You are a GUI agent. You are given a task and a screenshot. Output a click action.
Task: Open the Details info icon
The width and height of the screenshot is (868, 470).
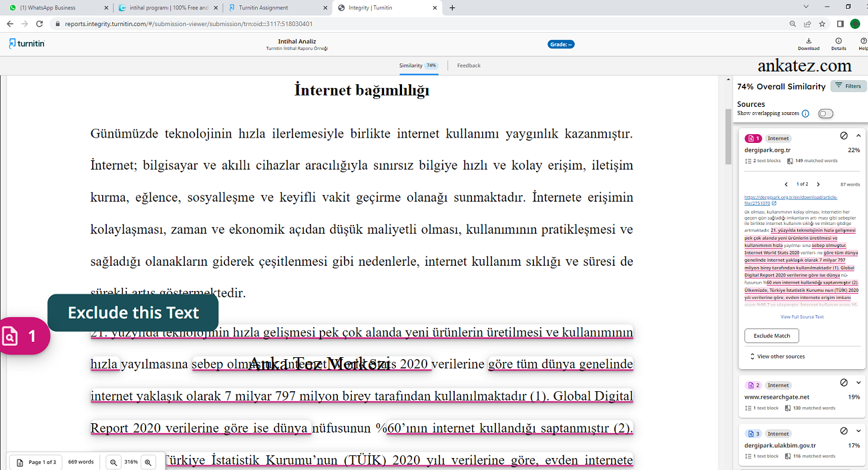point(839,41)
